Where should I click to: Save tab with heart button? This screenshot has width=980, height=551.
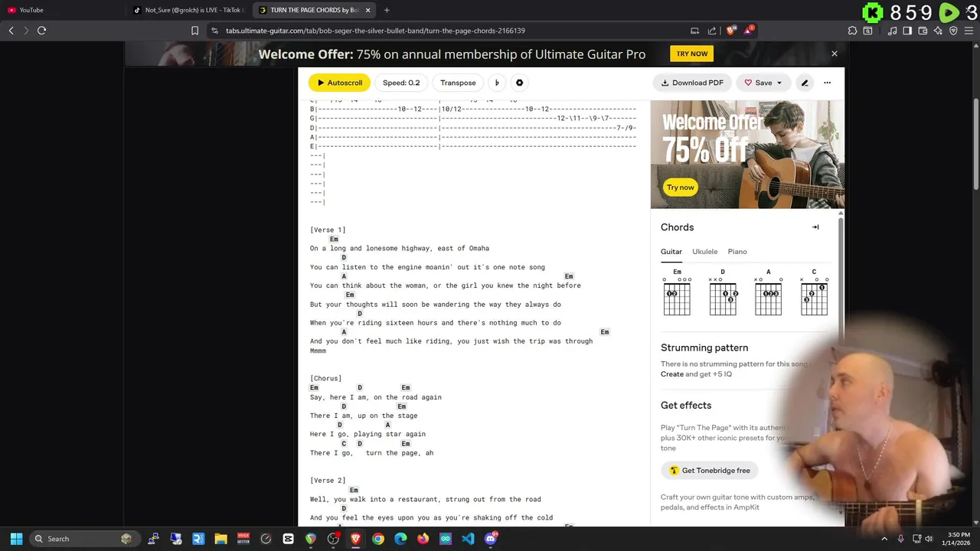pyautogui.click(x=758, y=83)
